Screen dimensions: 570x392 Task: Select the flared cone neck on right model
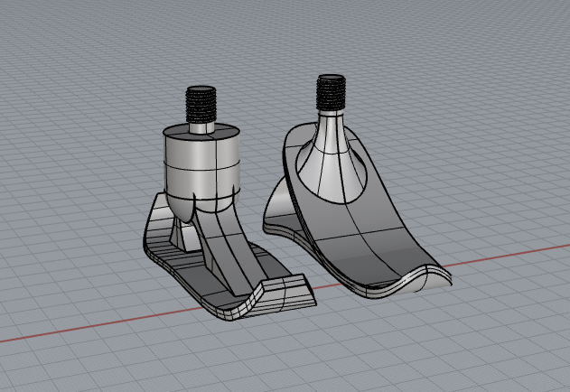[332, 163]
